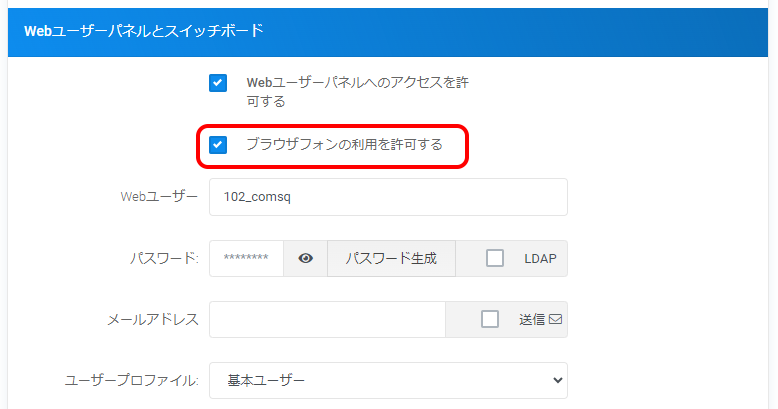This screenshot has width=778, height=409.
Task: Tick the 送信 checkbox
Action: point(490,320)
